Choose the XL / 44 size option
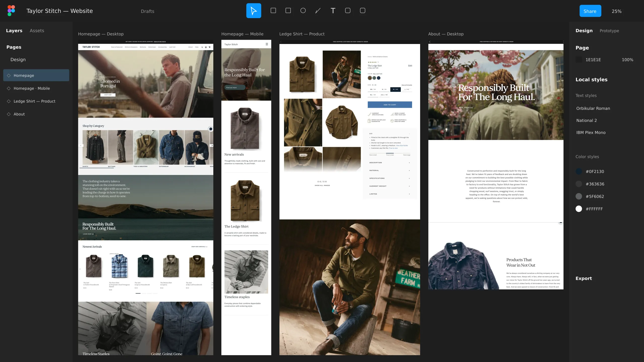The image size is (644, 362). tap(373, 95)
